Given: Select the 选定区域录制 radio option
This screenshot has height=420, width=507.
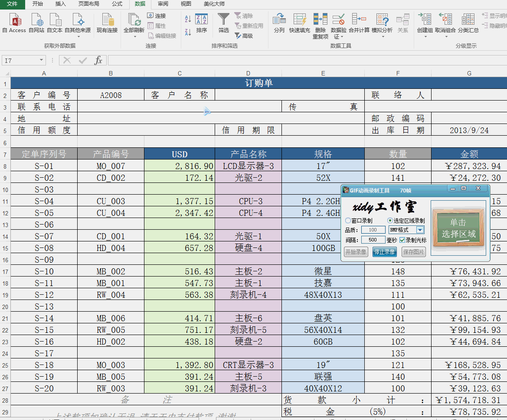Looking at the screenshot, I should point(390,220).
